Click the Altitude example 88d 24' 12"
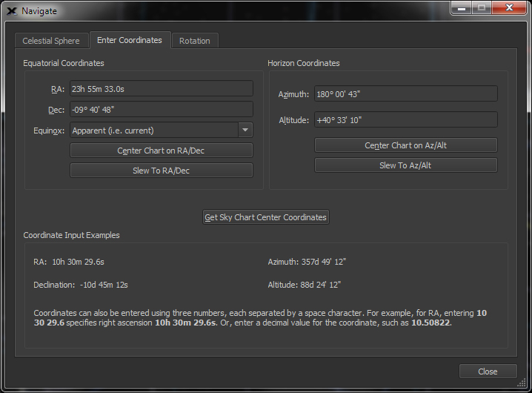The image size is (532, 393). [321, 285]
